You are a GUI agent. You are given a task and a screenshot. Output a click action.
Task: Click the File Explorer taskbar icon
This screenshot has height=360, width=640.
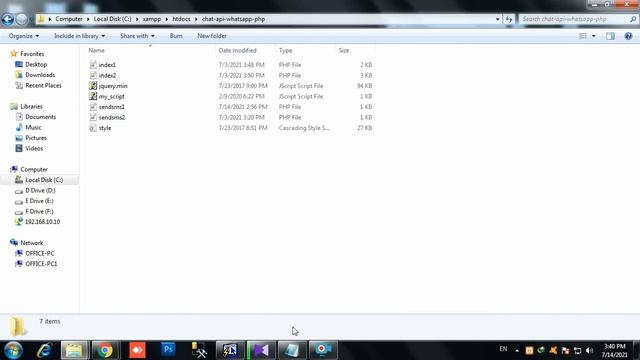pyautogui.click(x=75, y=350)
